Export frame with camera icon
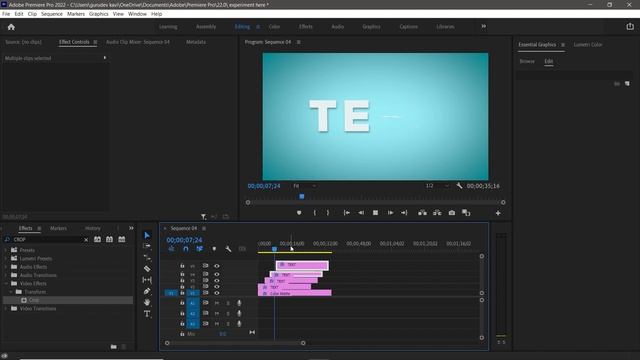640x360 pixels. [x=452, y=213]
